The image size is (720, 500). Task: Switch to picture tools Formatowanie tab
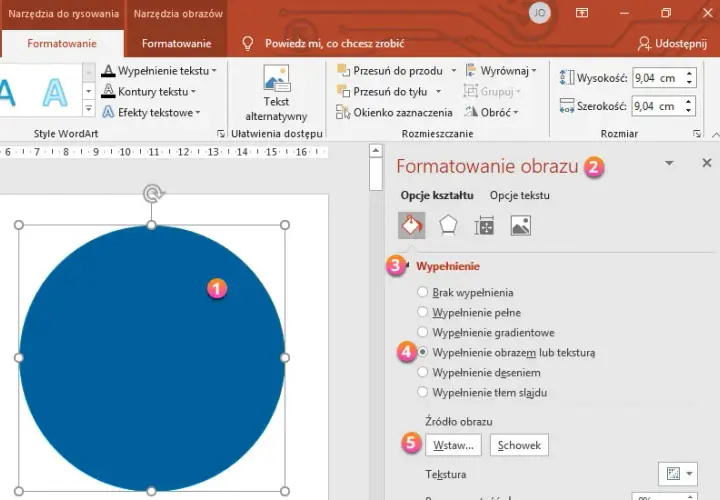pyautogui.click(x=176, y=44)
